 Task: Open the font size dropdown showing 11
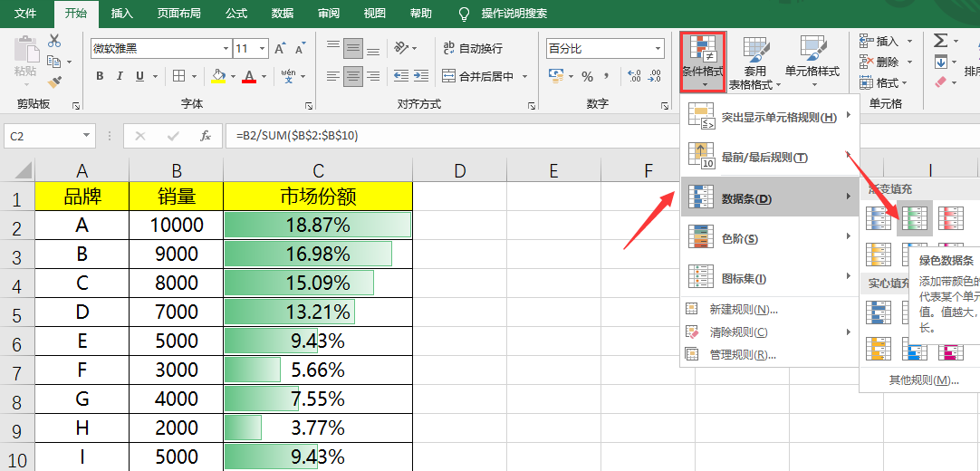tap(262, 48)
